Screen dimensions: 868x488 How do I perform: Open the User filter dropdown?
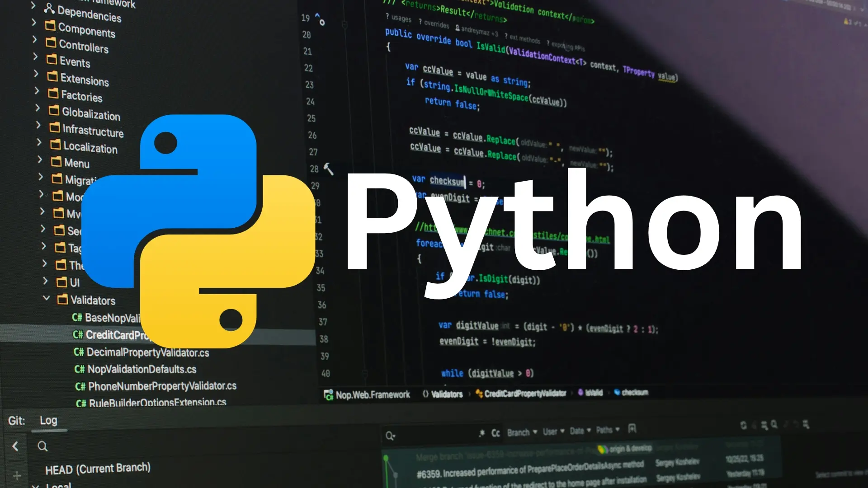click(553, 432)
